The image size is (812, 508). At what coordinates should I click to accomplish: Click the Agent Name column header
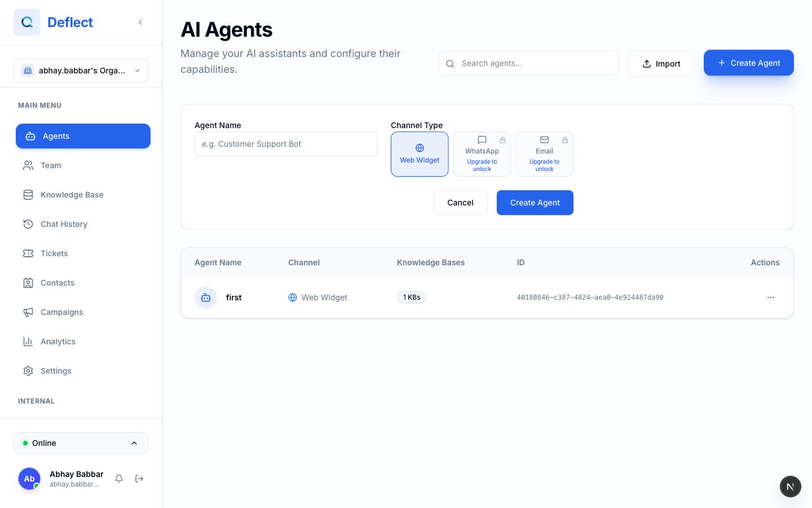coord(218,262)
